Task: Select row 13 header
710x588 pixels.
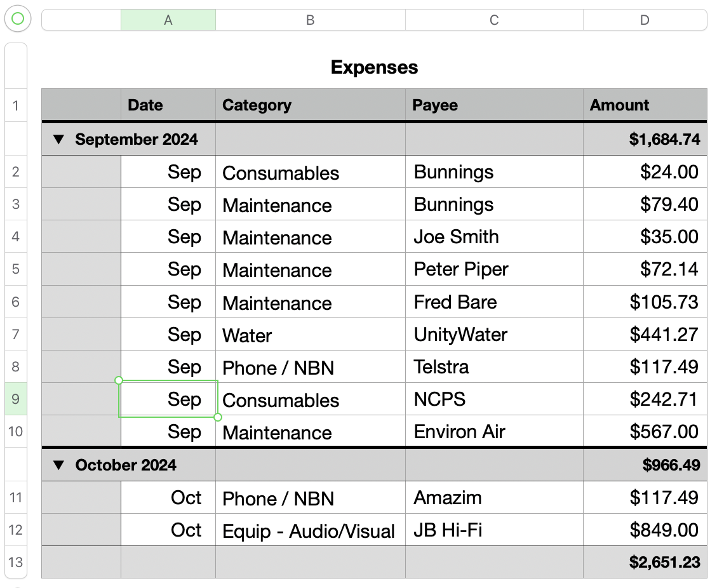Action: click(x=16, y=562)
